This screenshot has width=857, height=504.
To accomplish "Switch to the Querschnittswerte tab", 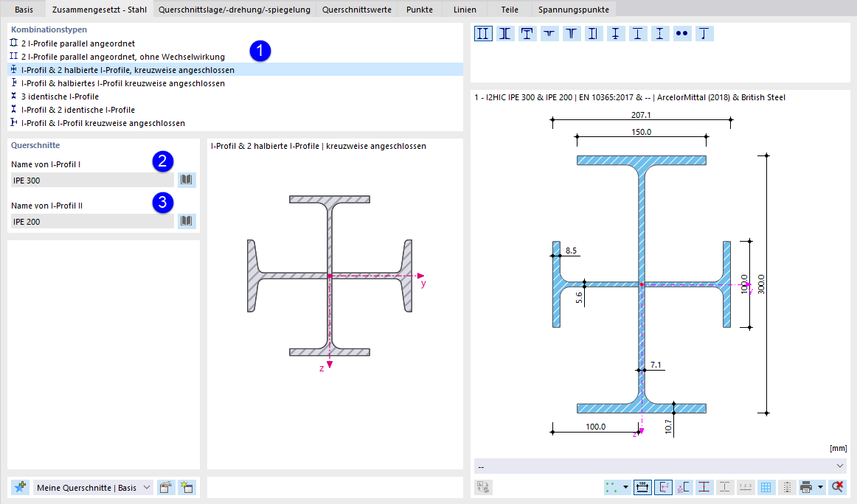I will coord(356,10).
